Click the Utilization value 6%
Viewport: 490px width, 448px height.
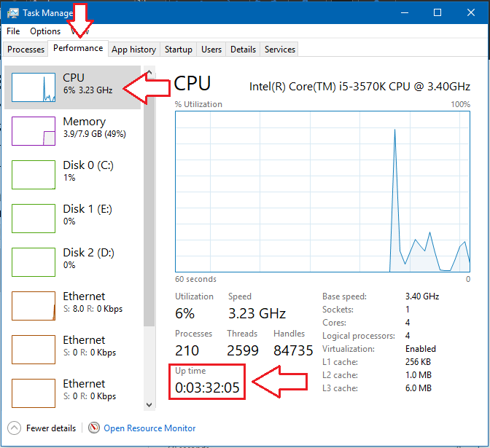click(184, 313)
